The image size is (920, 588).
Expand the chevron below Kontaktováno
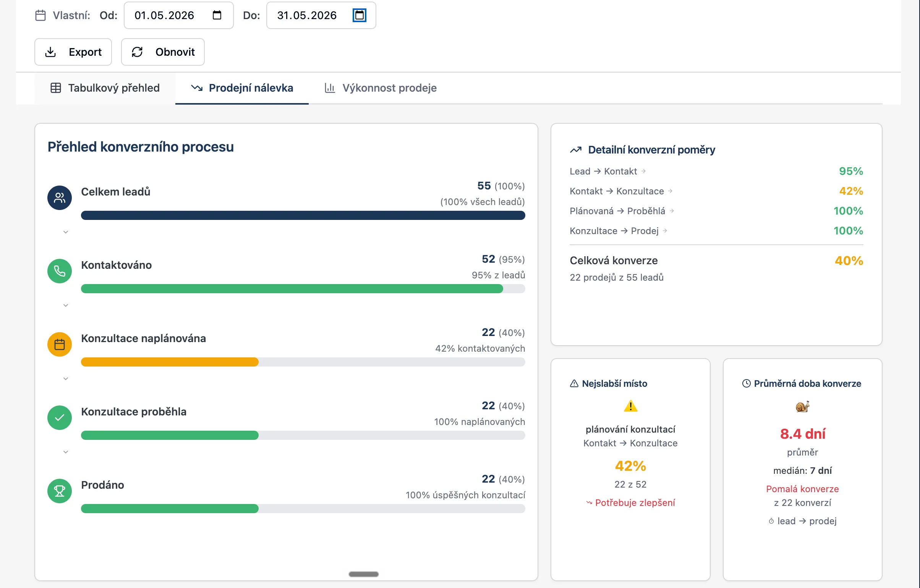[66, 305]
